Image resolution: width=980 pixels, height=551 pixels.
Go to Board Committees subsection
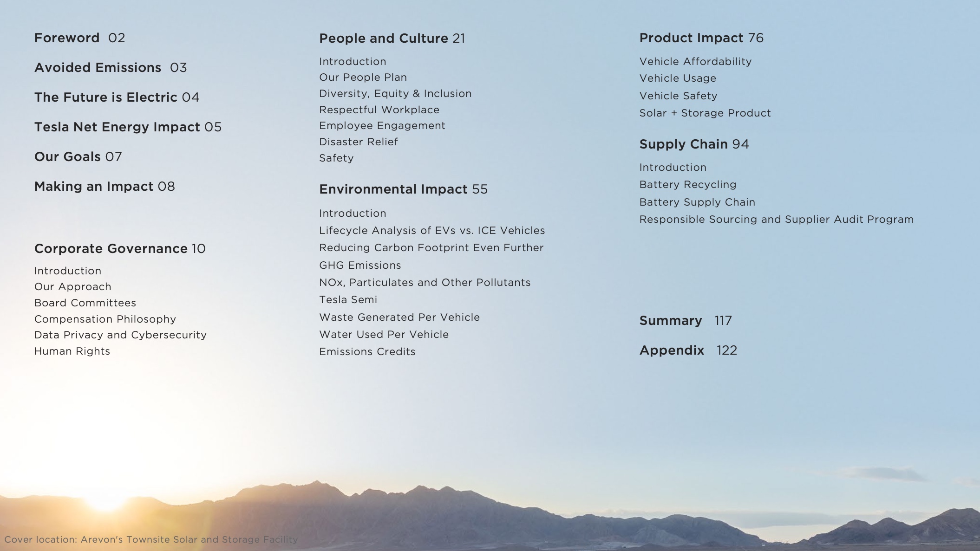click(85, 303)
